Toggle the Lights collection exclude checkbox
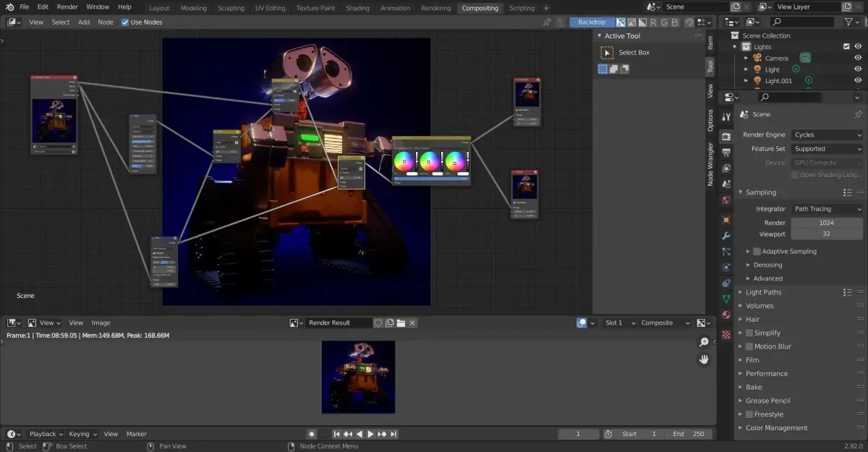The height and width of the screenshot is (452, 868). pyautogui.click(x=846, y=47)
